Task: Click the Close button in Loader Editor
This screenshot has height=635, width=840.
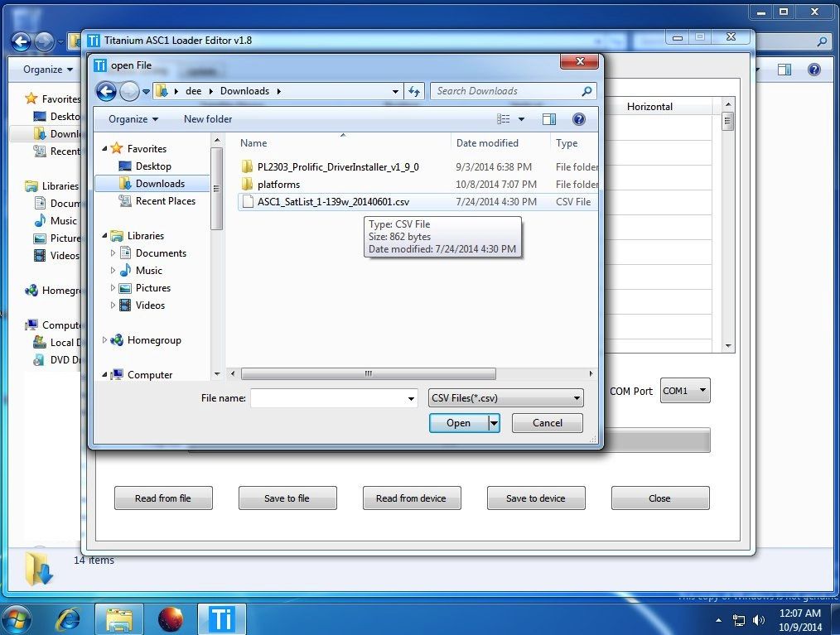Action: point(660,498)
